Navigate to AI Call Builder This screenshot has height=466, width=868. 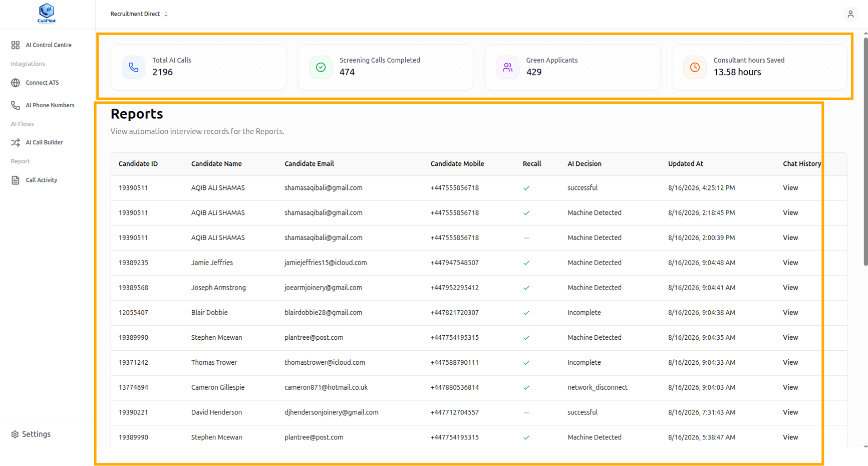tap(44, 142)
